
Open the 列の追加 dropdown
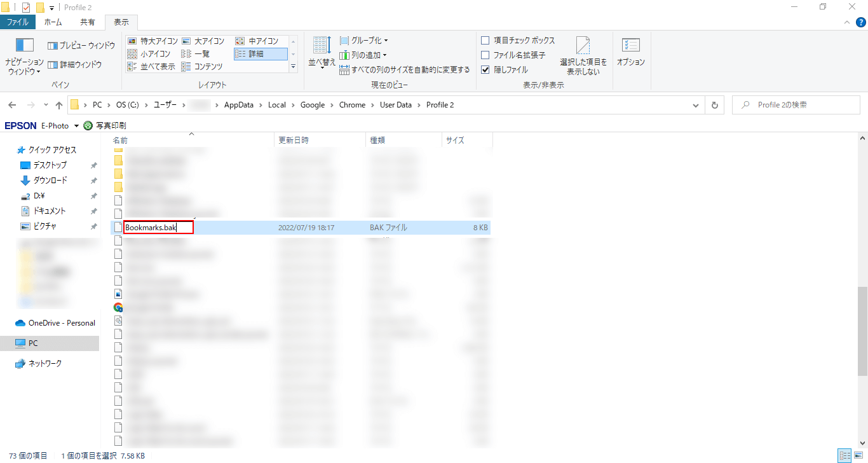click(x=363, y=55)
